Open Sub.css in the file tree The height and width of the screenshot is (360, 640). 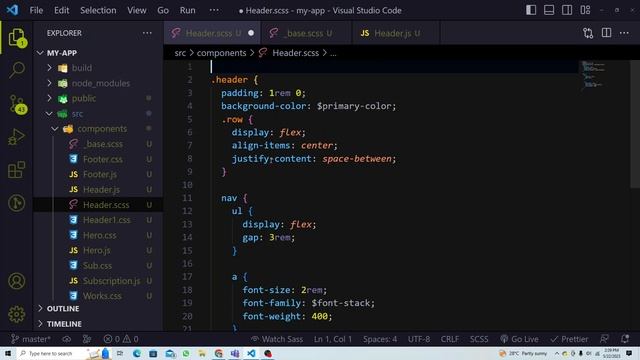pyautogui.click(x=98, y=265)
